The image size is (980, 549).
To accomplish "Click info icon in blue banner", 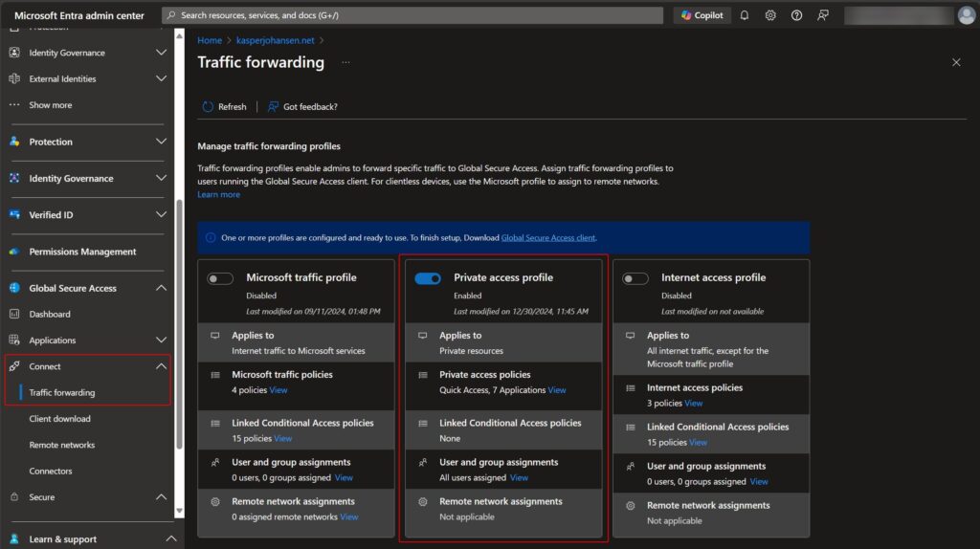I will pos(211,237).
